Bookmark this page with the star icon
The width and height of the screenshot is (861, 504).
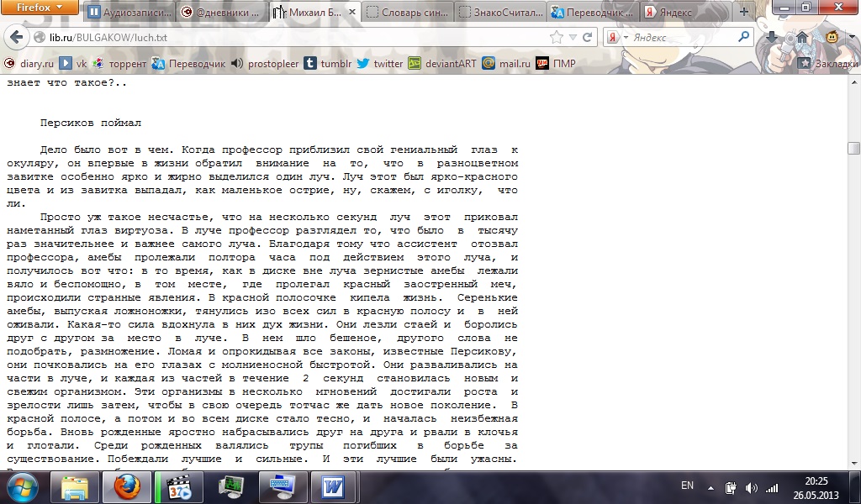tap(556, 38)
